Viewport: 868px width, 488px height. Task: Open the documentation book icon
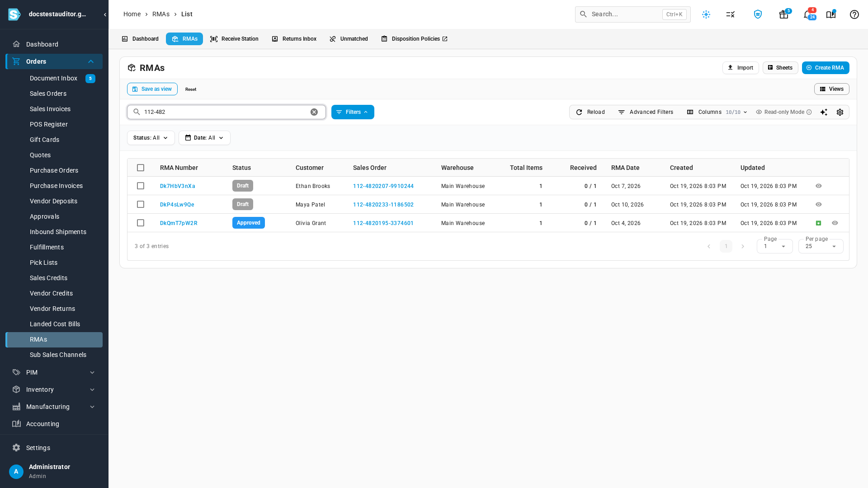(x=831, y=14)
